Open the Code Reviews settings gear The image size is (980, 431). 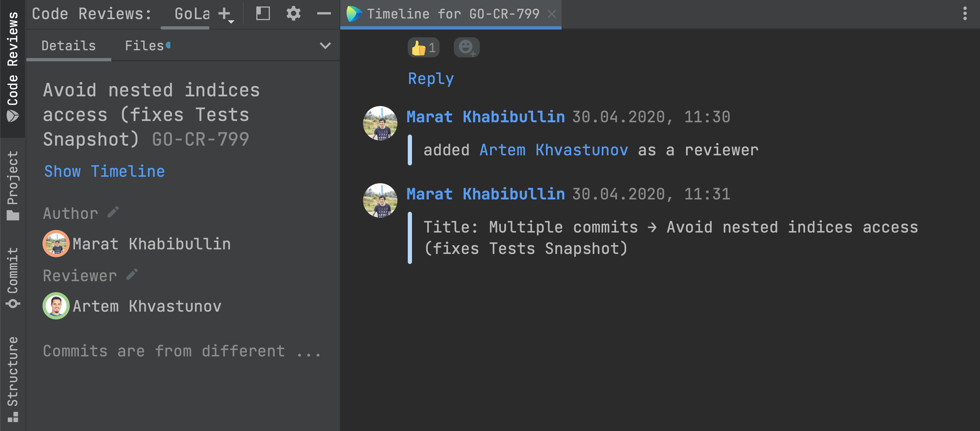(x=293, y=14)
